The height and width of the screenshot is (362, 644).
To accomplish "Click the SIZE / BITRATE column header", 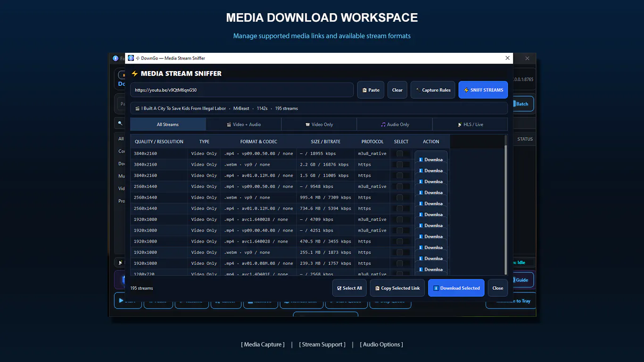I will 325,141.
